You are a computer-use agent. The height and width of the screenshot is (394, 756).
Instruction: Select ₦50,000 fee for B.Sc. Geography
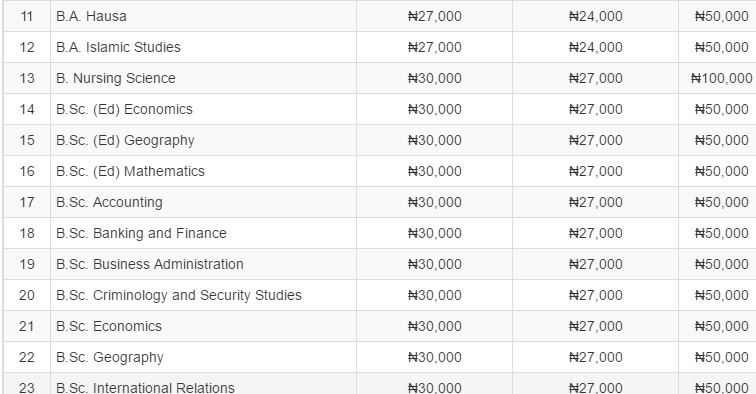click(x=721, y=357)
